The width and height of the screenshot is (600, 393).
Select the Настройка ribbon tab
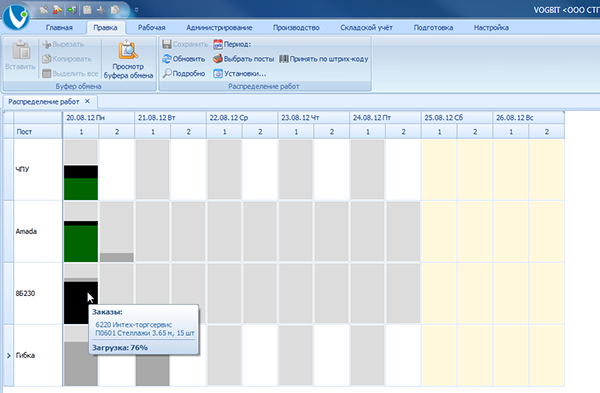(491, 28)
